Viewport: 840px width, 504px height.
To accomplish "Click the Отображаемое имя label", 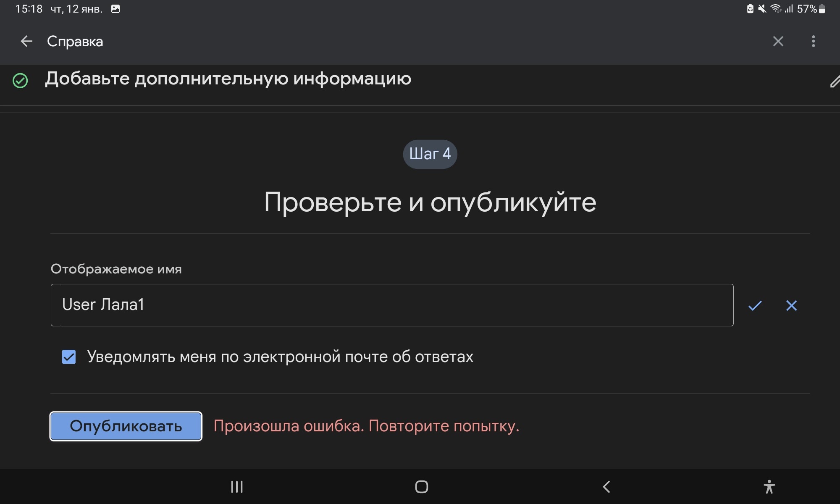I will tap(116, 269).
